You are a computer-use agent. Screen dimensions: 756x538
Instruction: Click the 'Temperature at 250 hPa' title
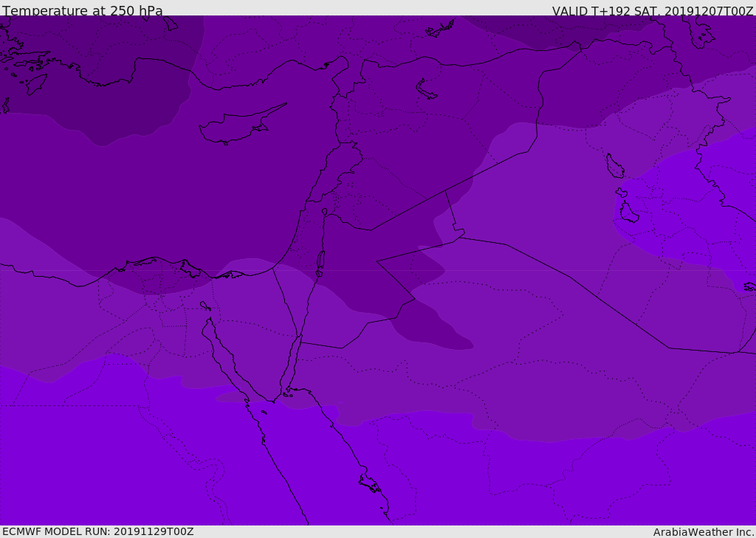(x=83, y=10)
